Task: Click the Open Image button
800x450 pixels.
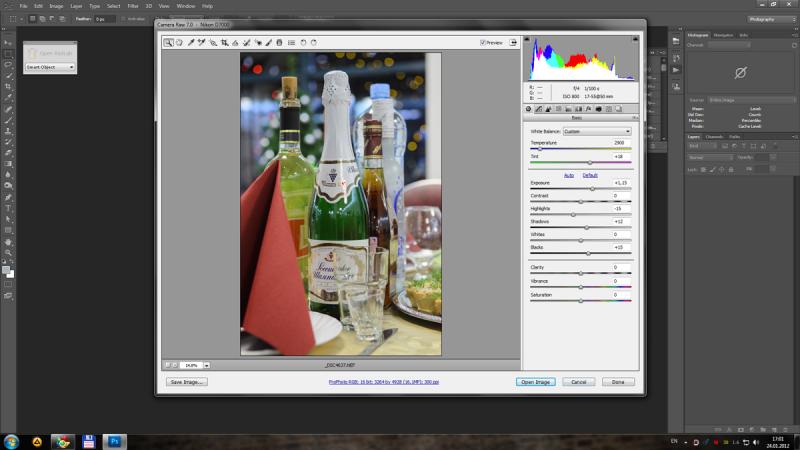Action: click(535, 382)
